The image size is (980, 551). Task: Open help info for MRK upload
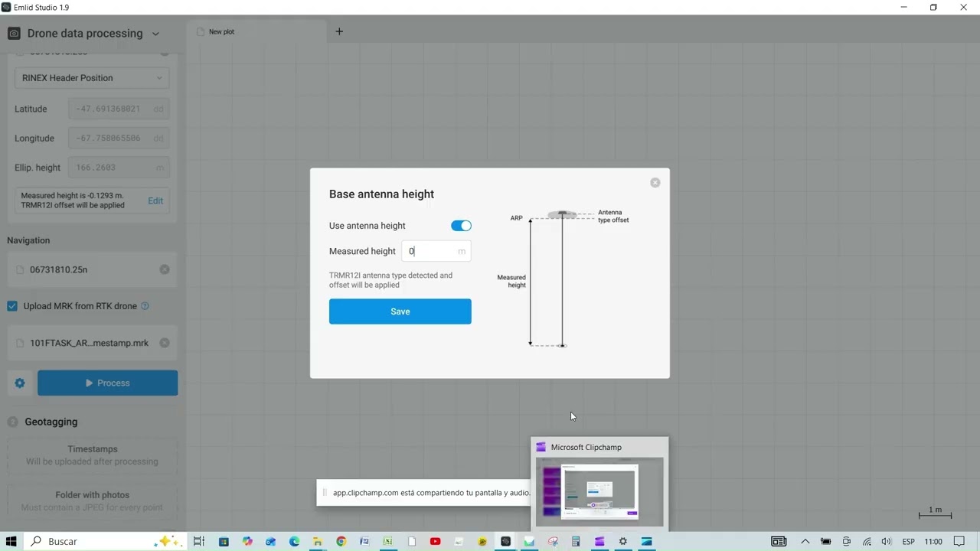click(x=145, y=306)
